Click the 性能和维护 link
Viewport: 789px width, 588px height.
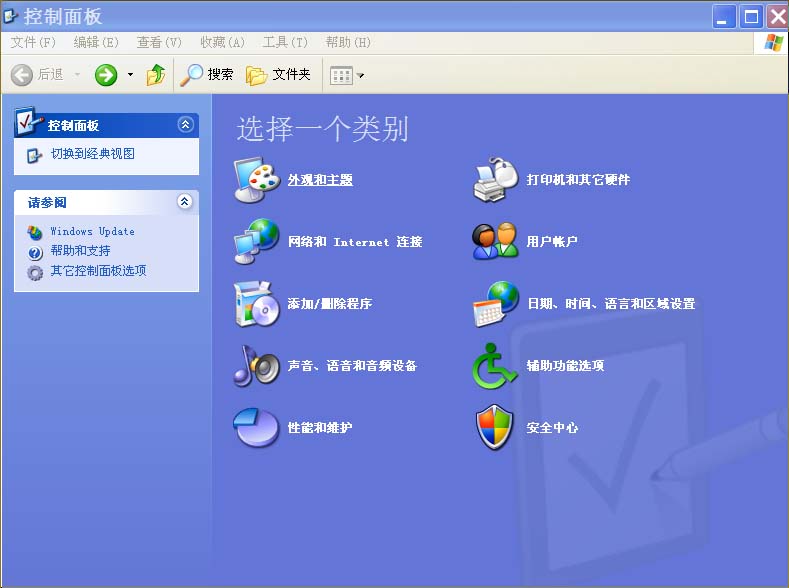[x=320, y=428]
